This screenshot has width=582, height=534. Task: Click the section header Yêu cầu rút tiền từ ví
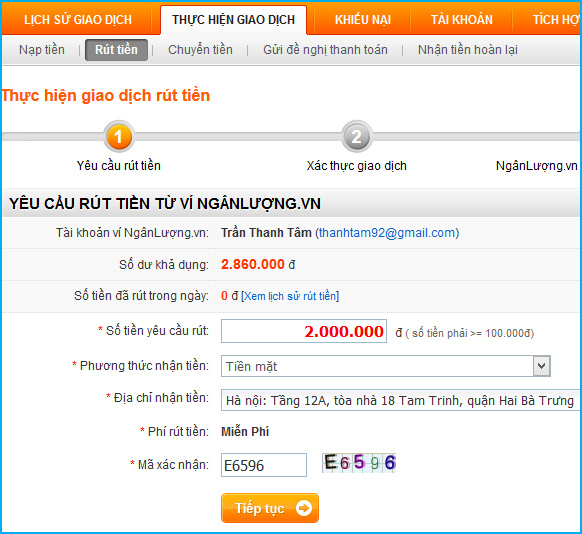(165, 203)
